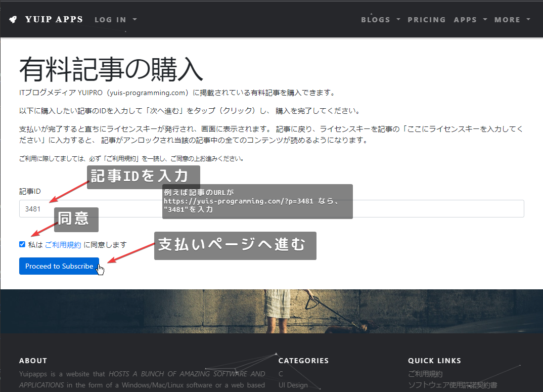Screen dimensions: 543x392
Task: Open the PRICING page from the navbar
Action: [427, 20]
